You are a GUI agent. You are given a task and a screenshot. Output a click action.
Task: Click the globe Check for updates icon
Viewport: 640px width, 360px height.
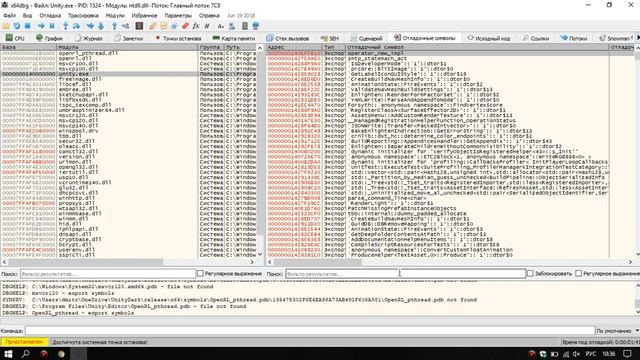(256, 26)
